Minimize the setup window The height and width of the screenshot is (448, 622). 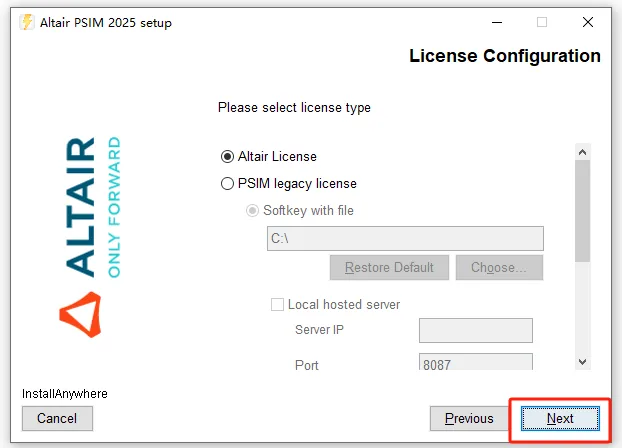(x=497, y=22)
